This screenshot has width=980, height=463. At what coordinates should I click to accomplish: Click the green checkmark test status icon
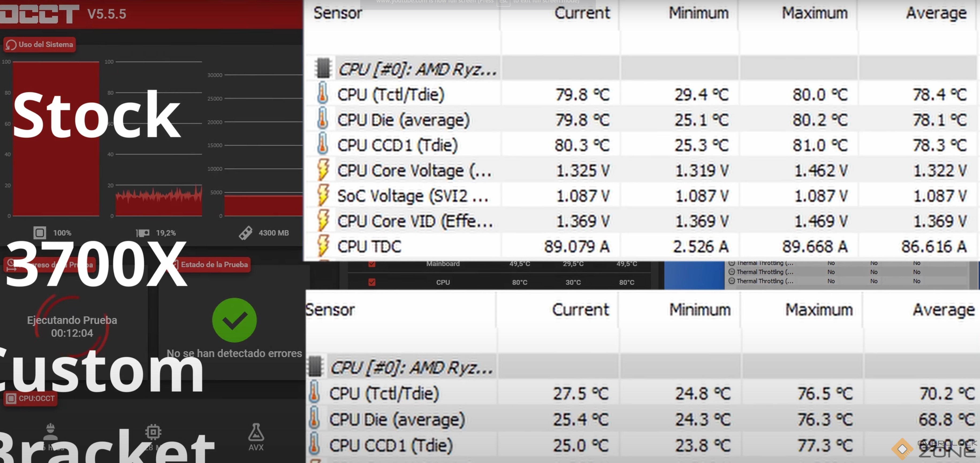pyautogui.click(x=234, y=320)
